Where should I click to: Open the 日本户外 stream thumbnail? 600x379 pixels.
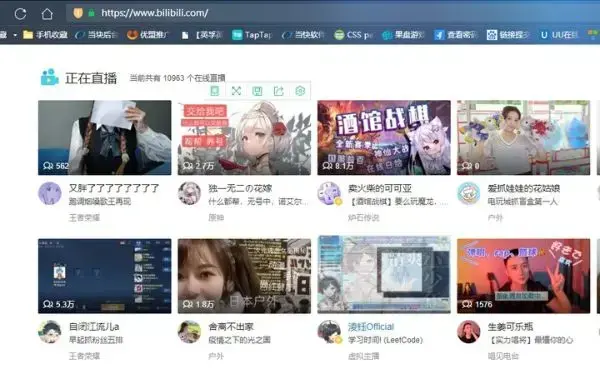[244, 276]
